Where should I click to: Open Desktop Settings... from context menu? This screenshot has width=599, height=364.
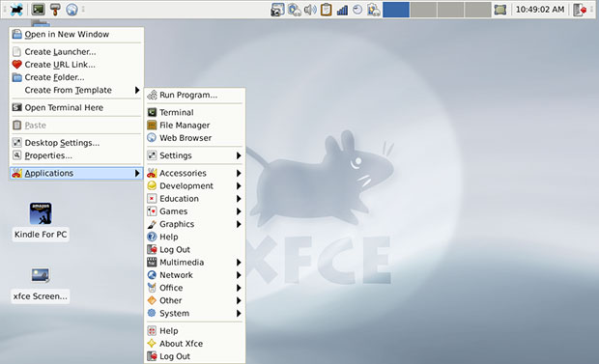[76, 143]
